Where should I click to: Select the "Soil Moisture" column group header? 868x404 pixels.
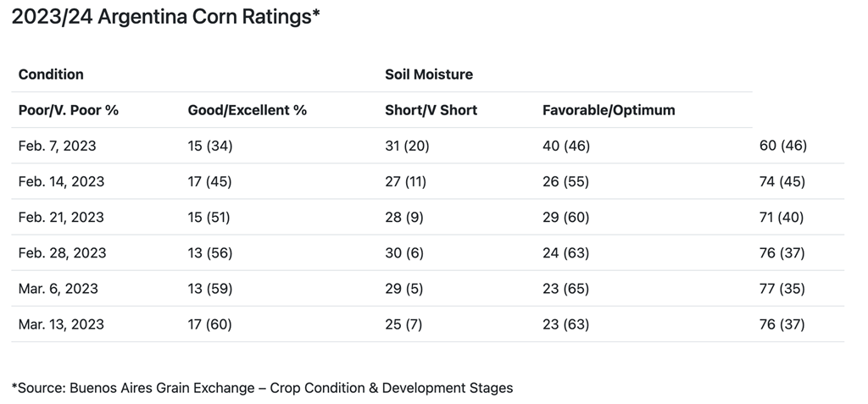coord(429,75)
